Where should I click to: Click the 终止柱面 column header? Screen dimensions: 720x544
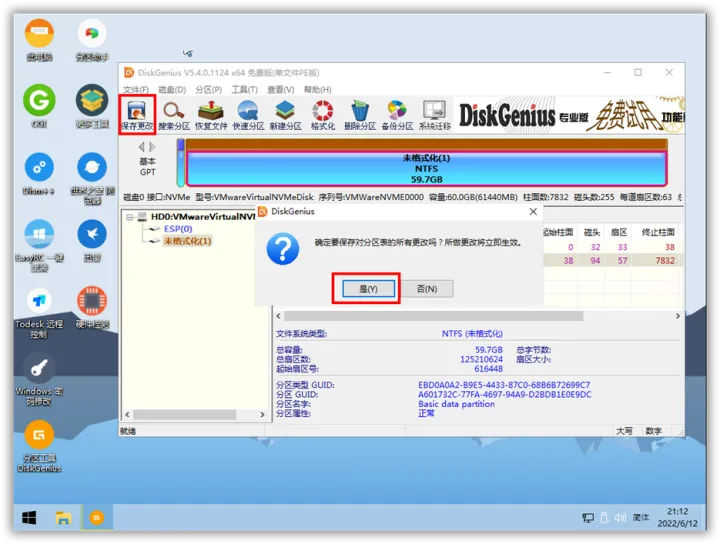pos(658,232)
